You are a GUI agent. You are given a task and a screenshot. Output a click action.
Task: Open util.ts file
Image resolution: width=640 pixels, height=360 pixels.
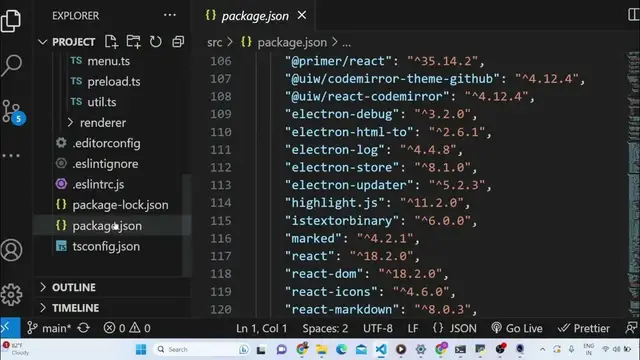pyautogui.click(x=102, y=102)
